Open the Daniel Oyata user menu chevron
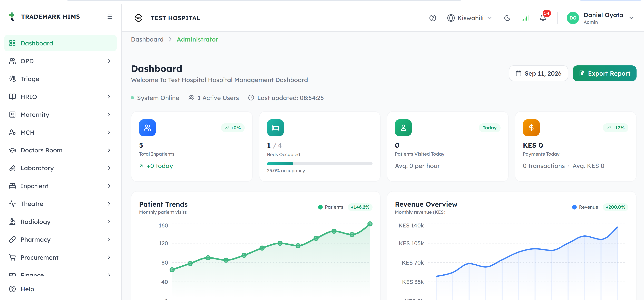Image resolution: width=644 pixels, height=300 pixels. (x=631, y=18)
